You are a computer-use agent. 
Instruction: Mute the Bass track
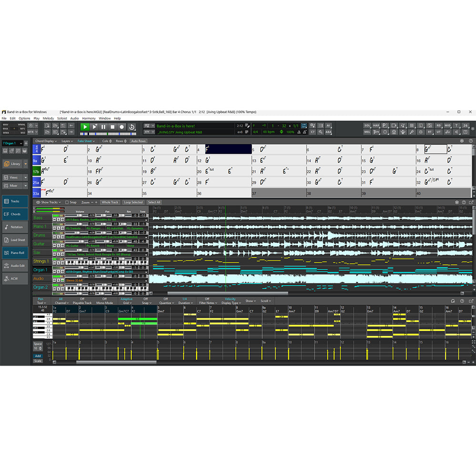pos(54,219)
